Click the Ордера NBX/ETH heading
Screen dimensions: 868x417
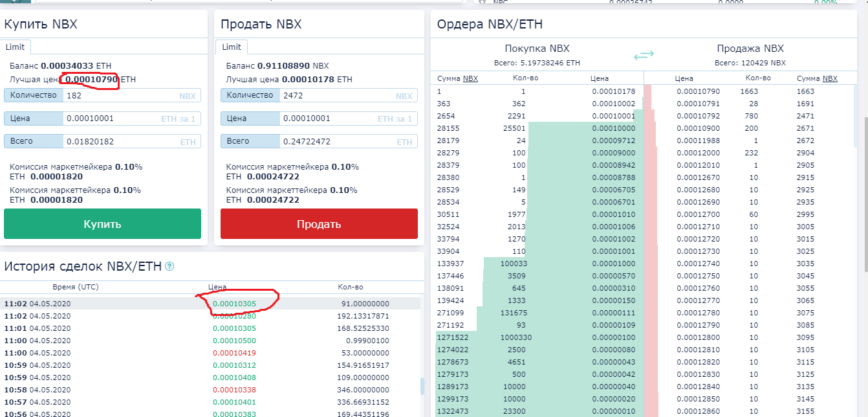coord(490,25)
